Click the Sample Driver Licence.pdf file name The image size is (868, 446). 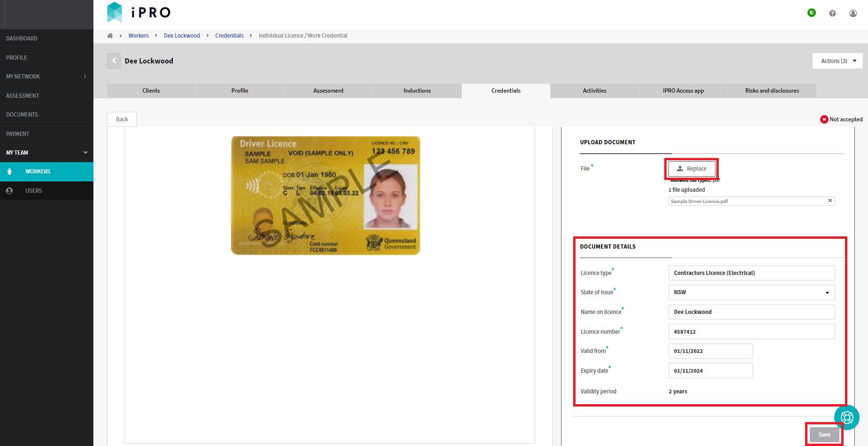(x=699, y=201)
